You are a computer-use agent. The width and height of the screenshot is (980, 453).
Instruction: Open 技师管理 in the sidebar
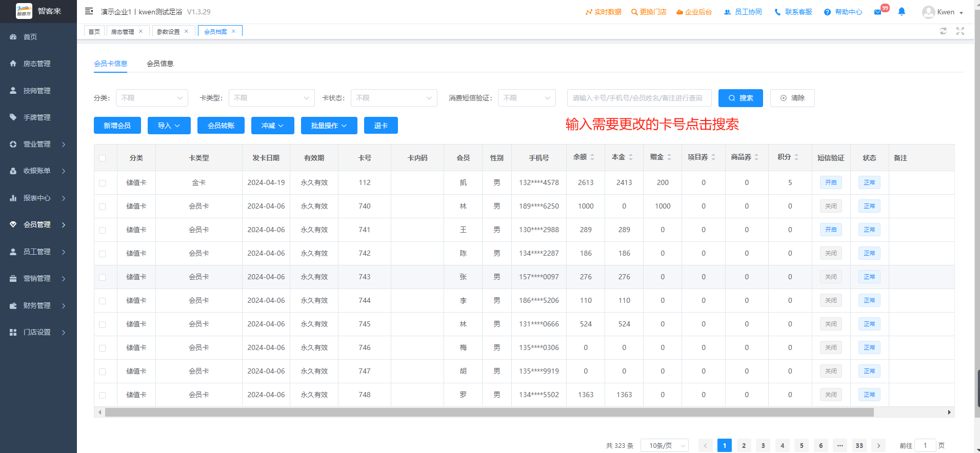click(38, 91)
